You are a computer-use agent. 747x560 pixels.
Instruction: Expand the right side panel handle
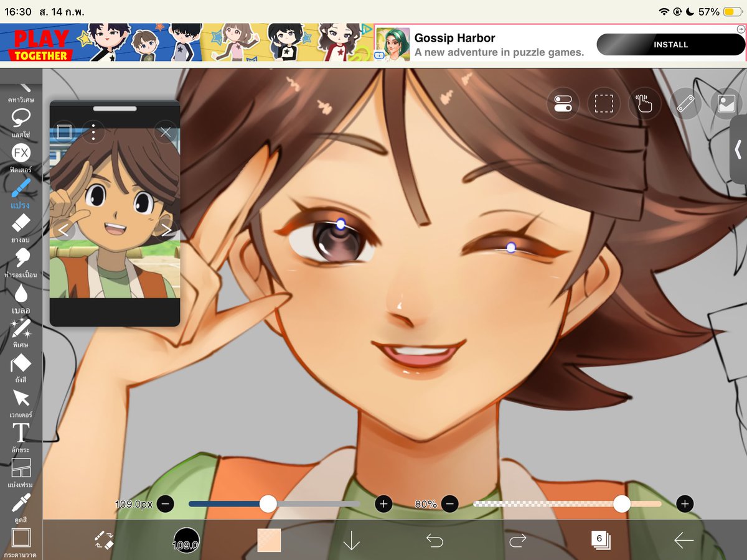(x=738, y=149)
